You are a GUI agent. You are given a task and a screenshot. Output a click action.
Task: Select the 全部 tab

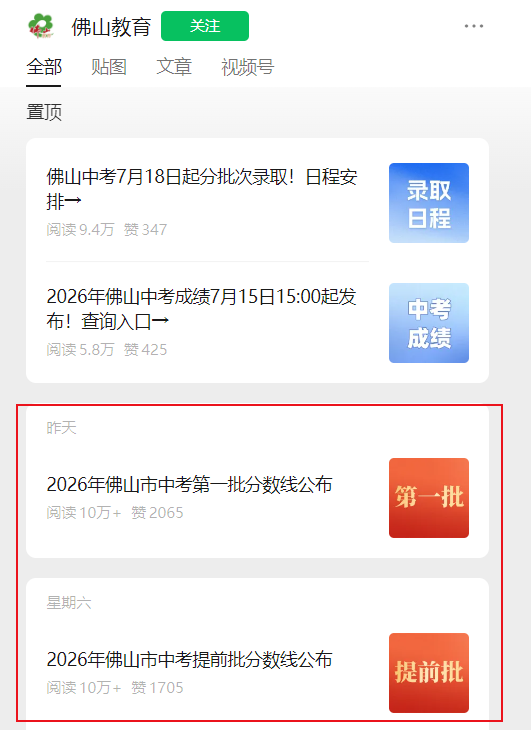pyautogui.click(x=44, y=67)
